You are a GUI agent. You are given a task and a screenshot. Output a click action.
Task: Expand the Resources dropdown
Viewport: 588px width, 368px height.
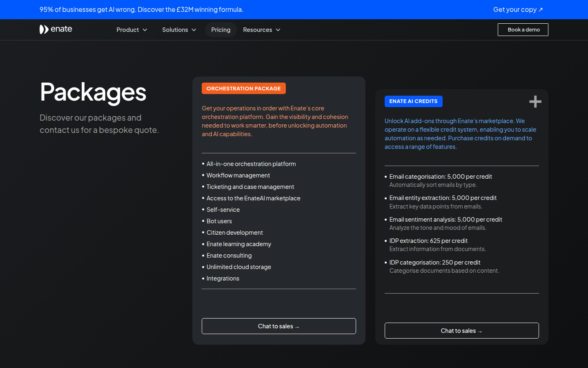click(x=261, y=30)
